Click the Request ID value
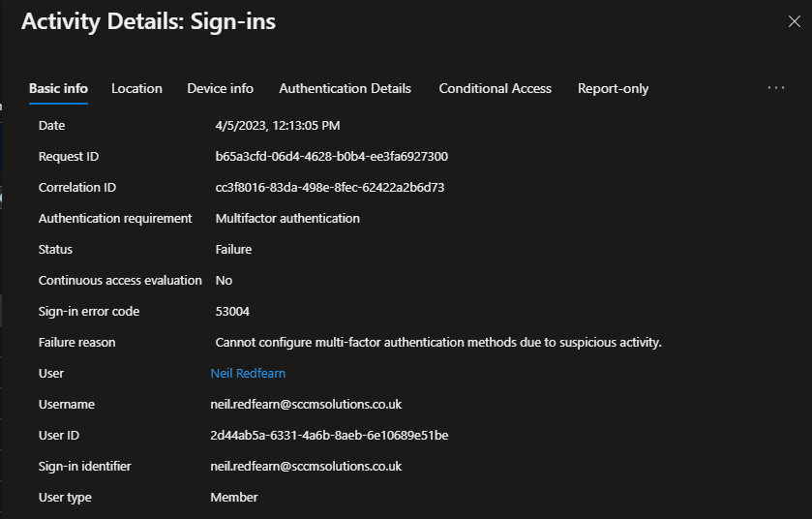Viewport: 812px width, 519px height. click(x=331, y=156)
